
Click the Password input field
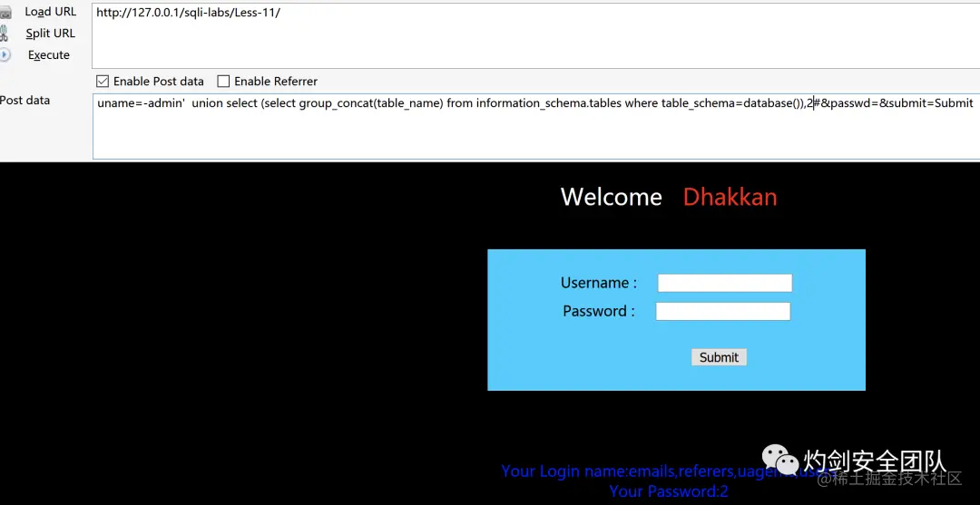[x=723, y=312]
